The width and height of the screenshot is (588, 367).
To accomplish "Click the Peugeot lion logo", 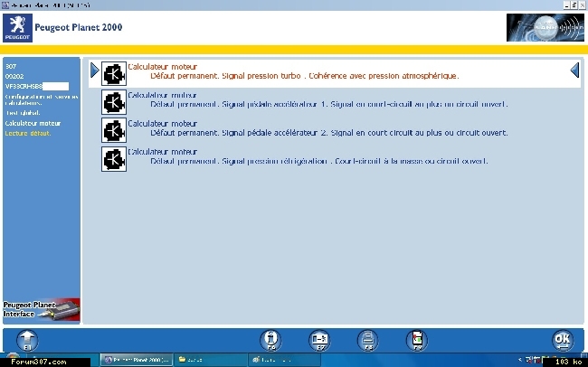I will pos(17,28).
